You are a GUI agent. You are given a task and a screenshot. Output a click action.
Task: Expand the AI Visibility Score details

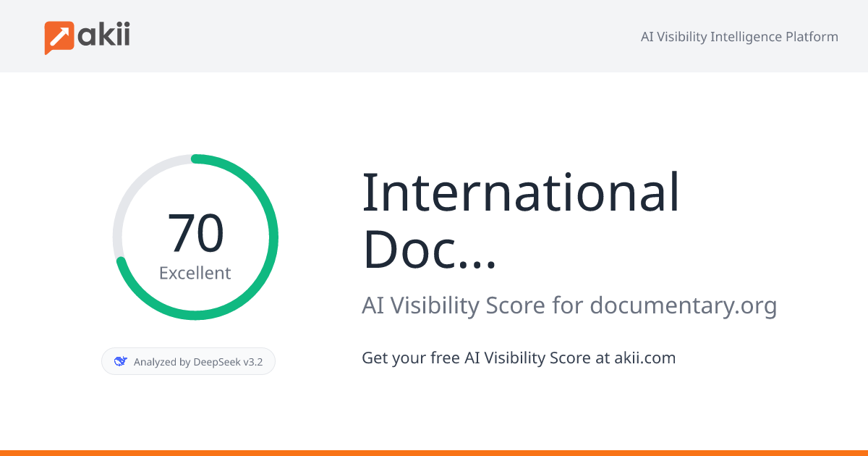[x=570, y=305]
